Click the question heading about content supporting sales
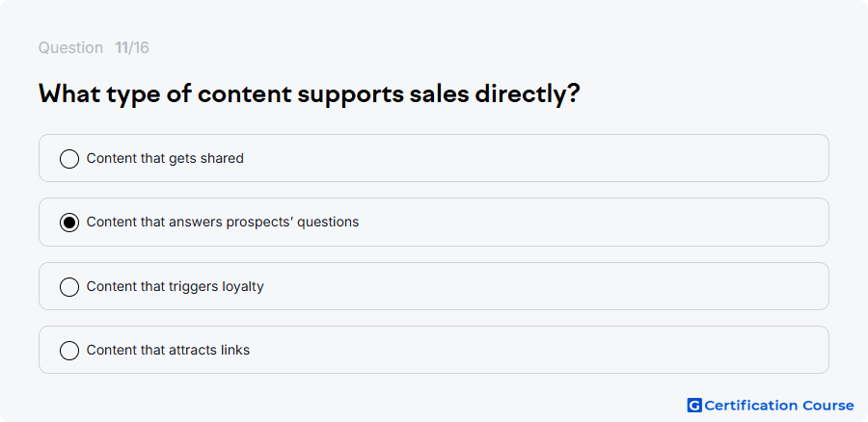This screenshot has height=422, width=868. (x=309, y=94)
